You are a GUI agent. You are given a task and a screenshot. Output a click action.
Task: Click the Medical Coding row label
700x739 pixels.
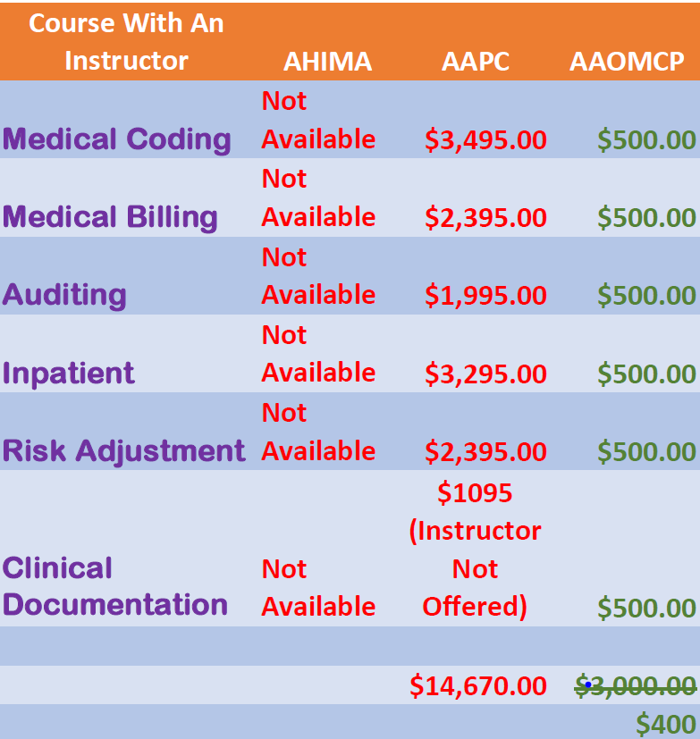pyautogui.click(x=117, y=139)
